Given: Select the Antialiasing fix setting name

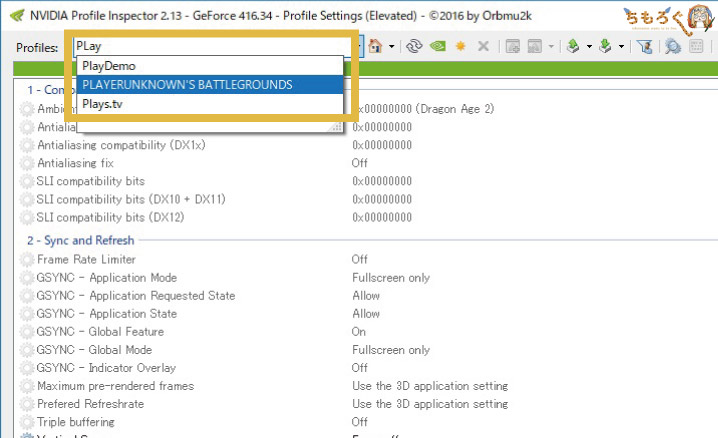Looking at the screenshot, I should 76,163.
